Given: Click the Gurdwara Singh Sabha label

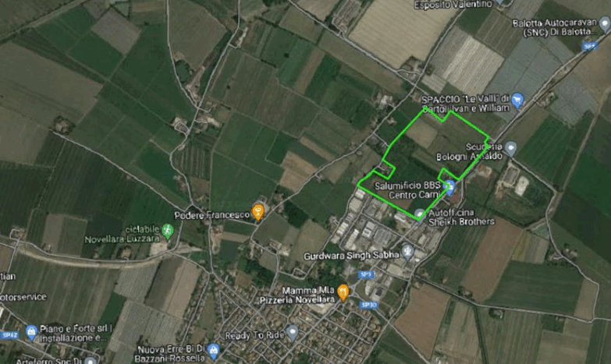Looking at the screenshot, I should 352,256.
